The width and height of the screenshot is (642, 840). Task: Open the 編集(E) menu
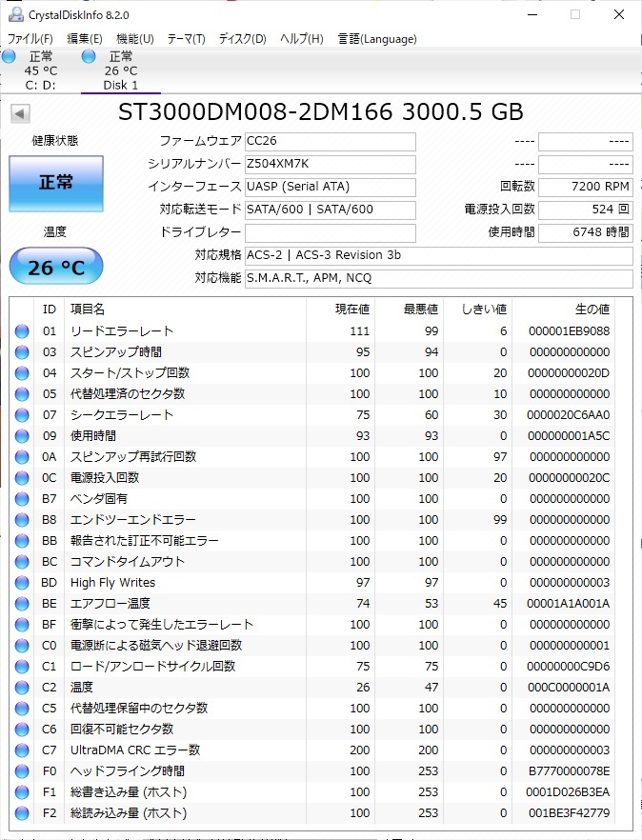tap(84, 38)
